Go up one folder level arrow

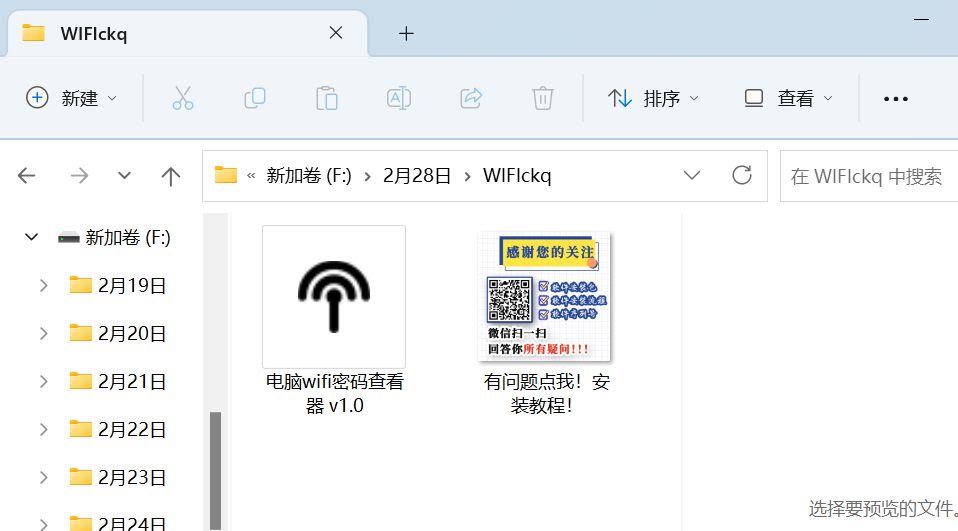tap(171, 176)
